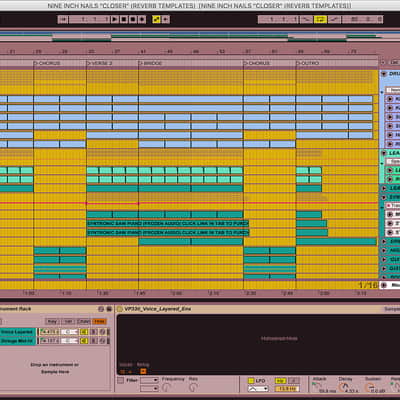Collapse the DRU drums group track
400x400 pixels.
(384, 74)
